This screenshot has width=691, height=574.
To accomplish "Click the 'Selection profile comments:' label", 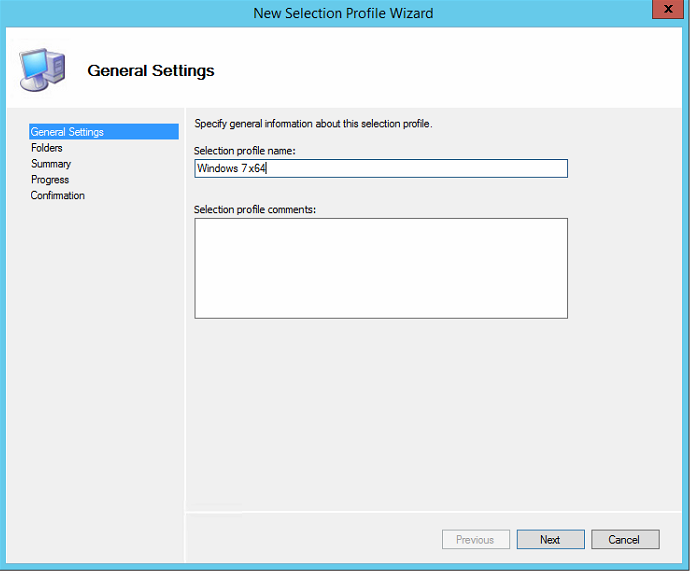I will click(255, 209).
